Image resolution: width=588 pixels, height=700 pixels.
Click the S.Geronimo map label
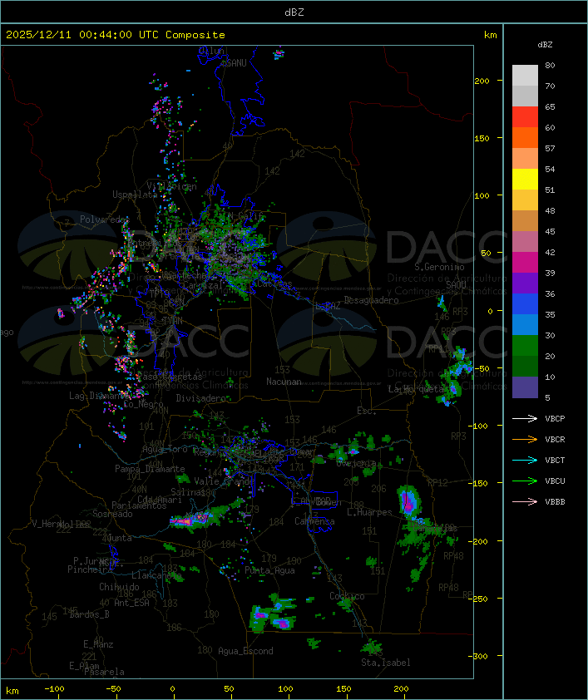(439, 267)
